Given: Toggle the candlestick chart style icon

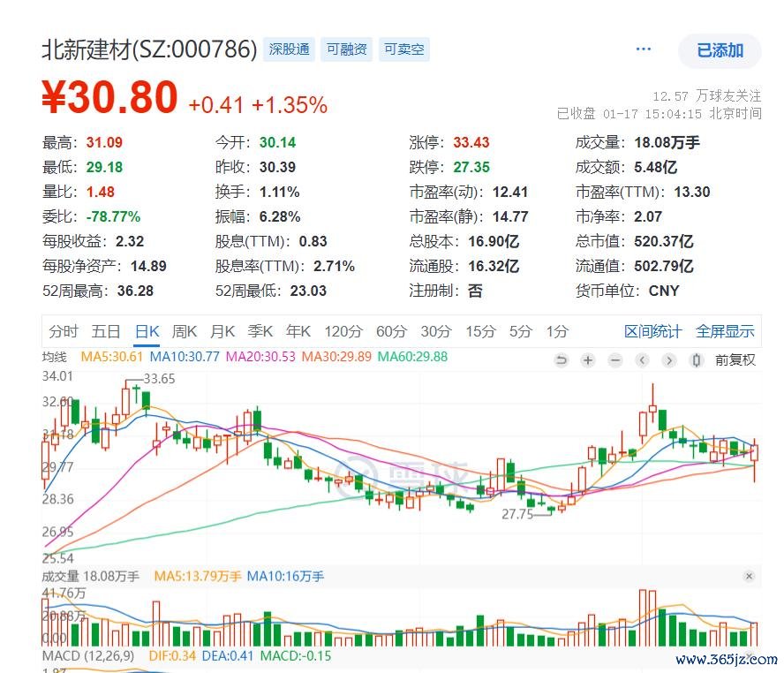Looking at the screenshot, I should coord(696,360).
